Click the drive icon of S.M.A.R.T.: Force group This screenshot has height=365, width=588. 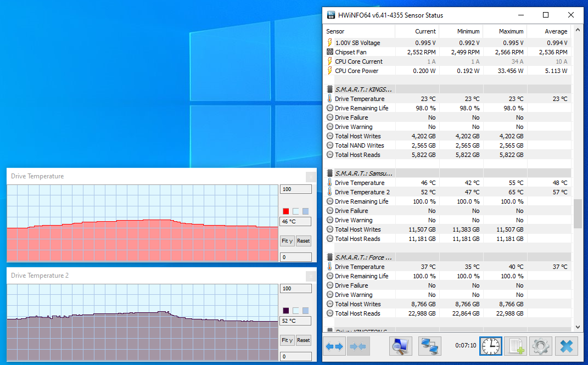pyautogui.click(x=329, y=257)
